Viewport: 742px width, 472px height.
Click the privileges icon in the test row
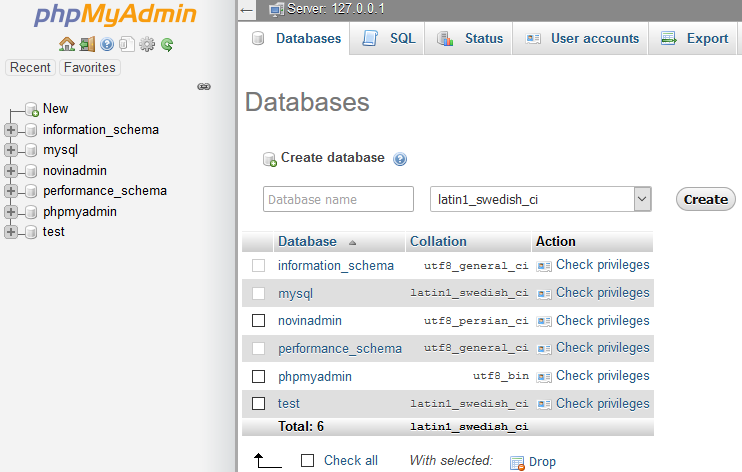coord(544,405)
